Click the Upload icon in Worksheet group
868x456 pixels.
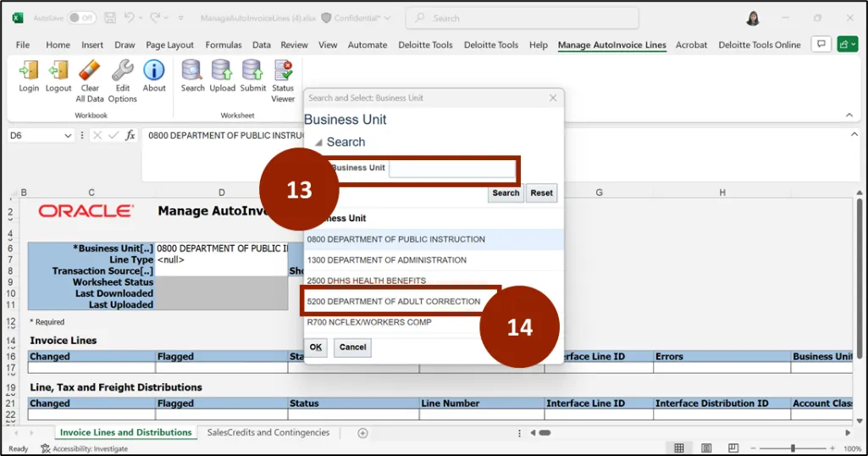(x=223, y=72)
